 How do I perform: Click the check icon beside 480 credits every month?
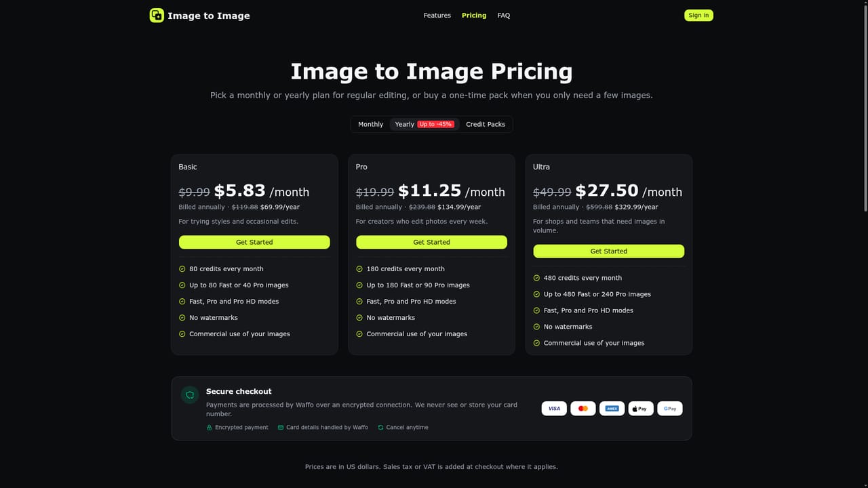click(x=536, y=278)
